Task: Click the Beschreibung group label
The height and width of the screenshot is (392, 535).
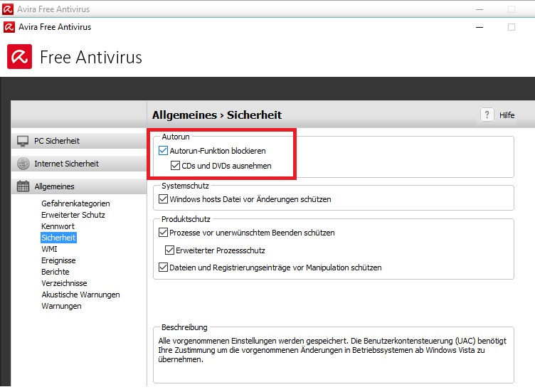Action: coord(184,327)
